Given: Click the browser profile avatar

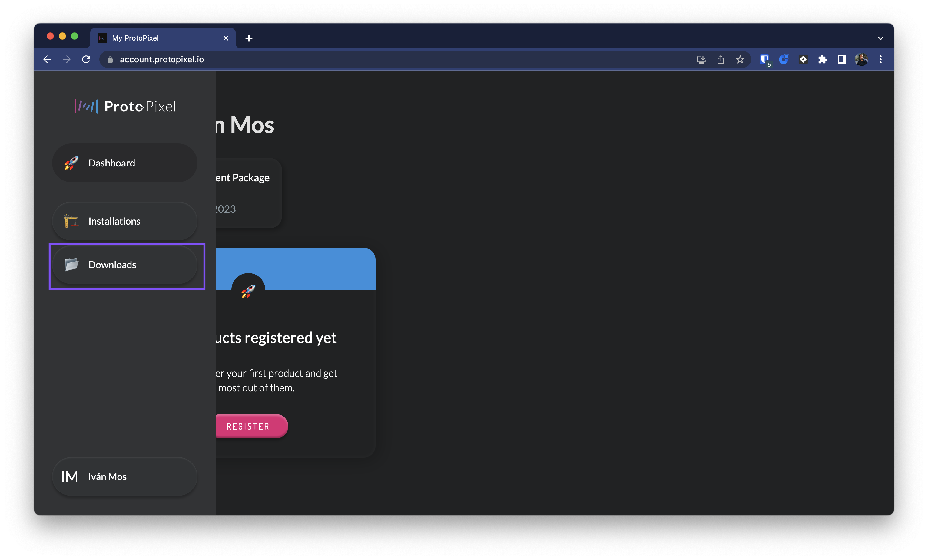Looking at the screenshot, I should point(862,59).
